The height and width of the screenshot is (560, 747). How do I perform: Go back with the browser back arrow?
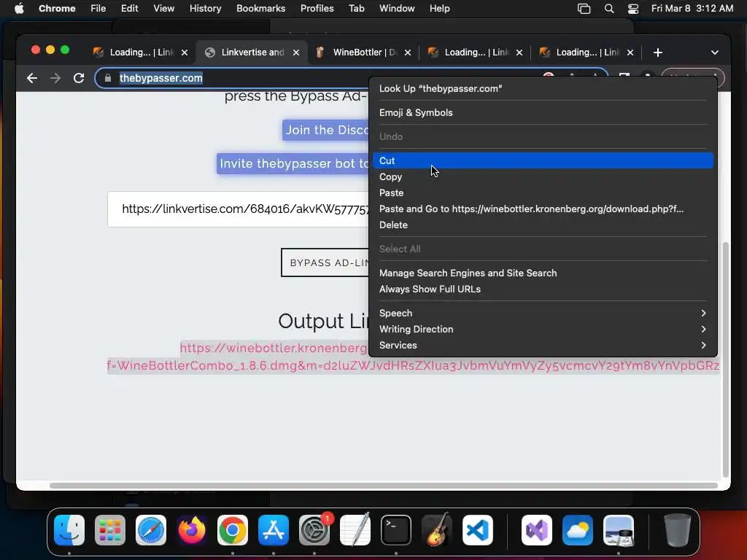pos(32,78)
